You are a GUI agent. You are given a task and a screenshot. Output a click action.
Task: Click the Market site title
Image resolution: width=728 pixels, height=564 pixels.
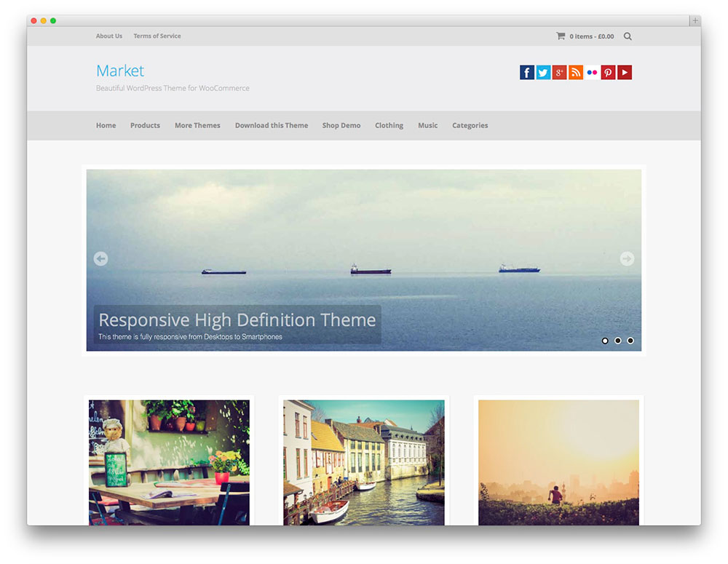(x=120, y=71)
